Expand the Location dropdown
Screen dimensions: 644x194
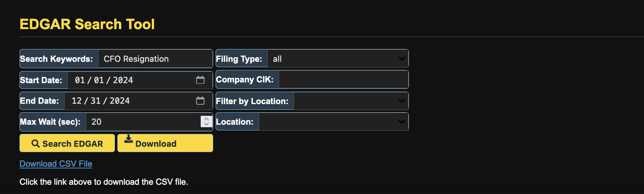coord(401,122)
